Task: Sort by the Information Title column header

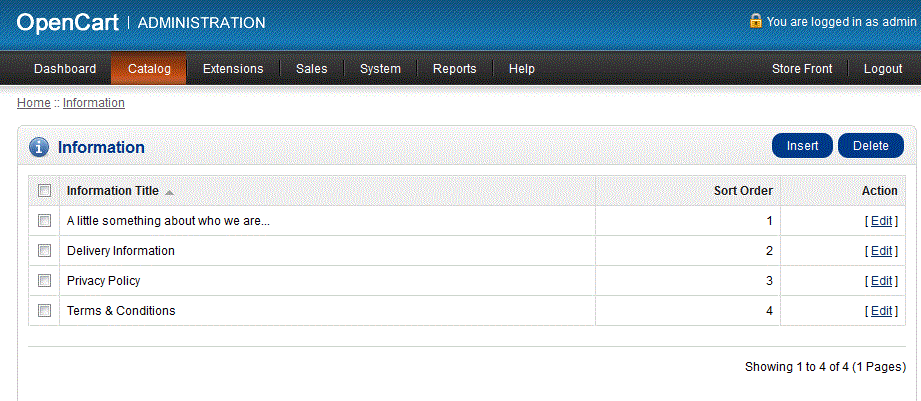Action: 112,191
